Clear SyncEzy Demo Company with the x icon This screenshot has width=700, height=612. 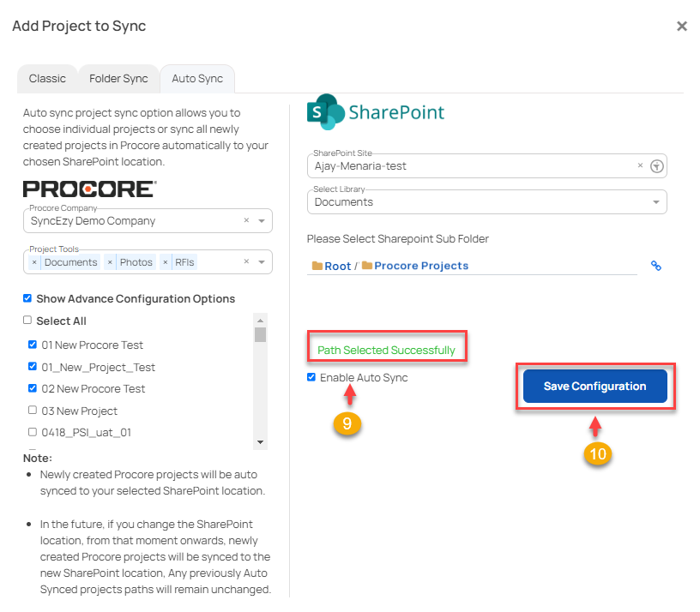click(x=246, y=220)
